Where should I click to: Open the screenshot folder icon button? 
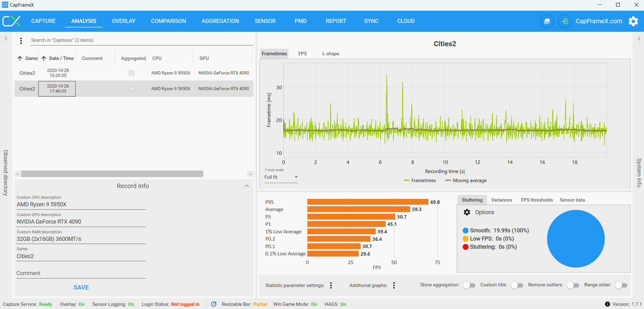click(x=547, y=21)
